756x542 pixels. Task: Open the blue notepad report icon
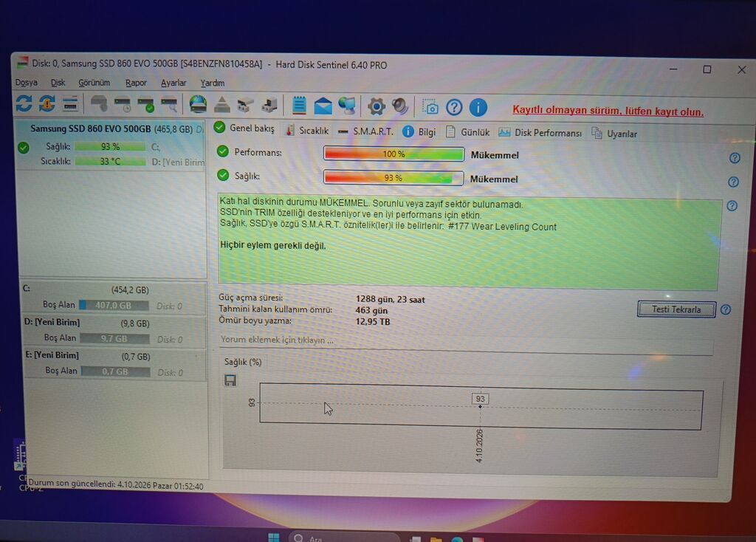click(x=300, y=105)
